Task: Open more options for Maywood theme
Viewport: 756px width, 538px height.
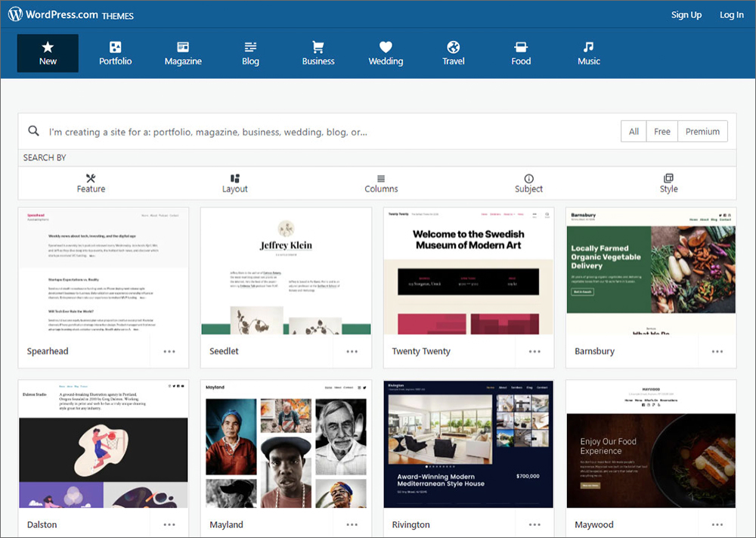Action: coord(717,524)
